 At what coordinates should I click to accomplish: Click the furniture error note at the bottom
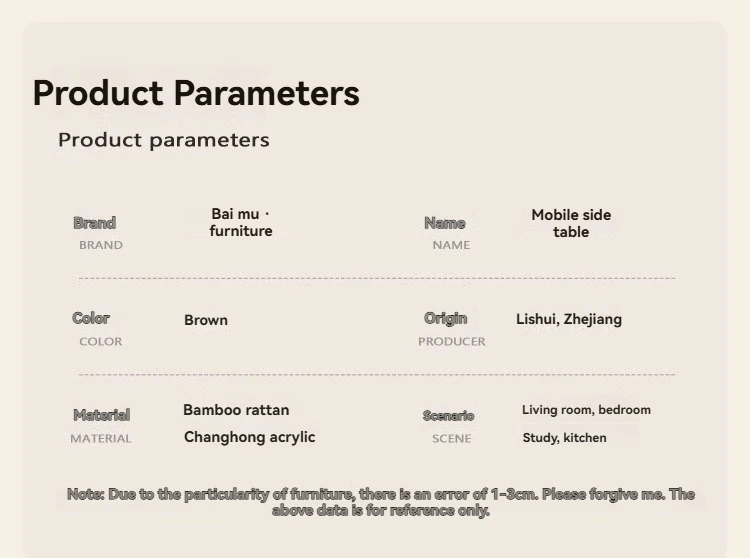(381, 502)
